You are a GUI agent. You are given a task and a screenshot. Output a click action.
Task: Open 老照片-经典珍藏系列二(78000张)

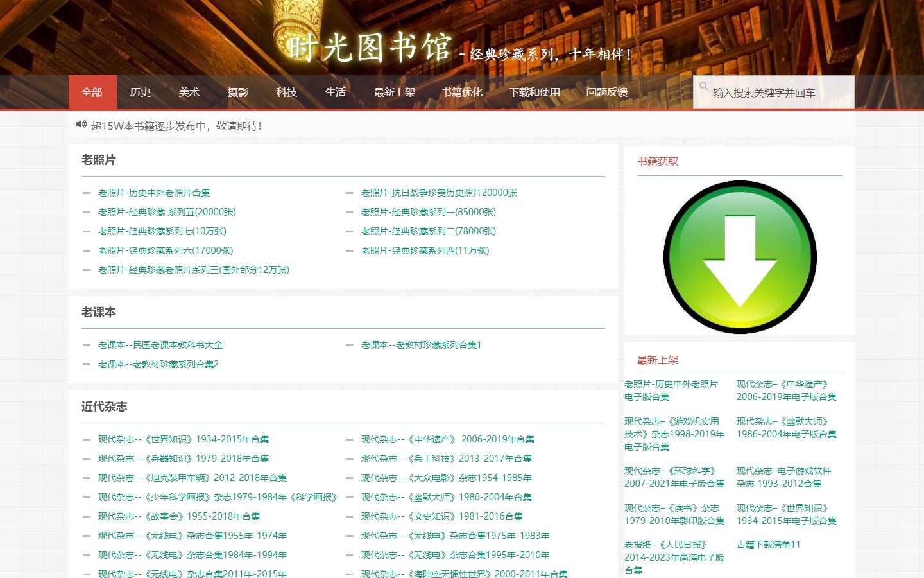[429, 231]
